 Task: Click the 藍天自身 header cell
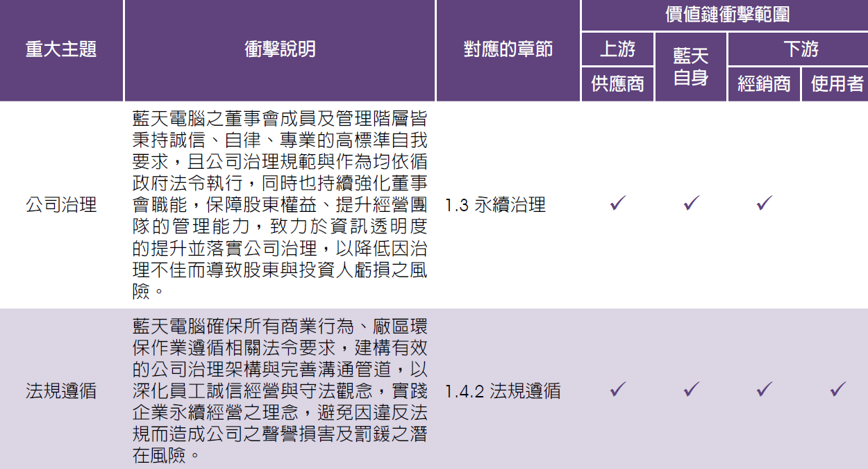click(x=691, y=67)
